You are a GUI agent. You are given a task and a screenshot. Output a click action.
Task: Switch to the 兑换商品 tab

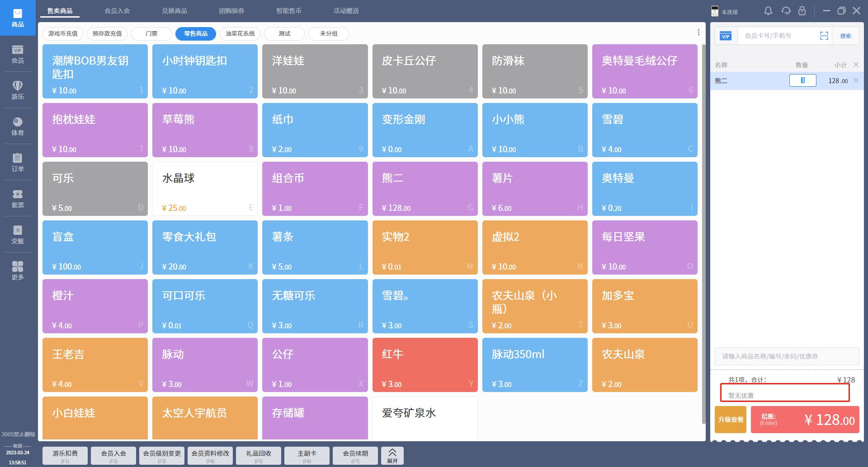[175, 11]
